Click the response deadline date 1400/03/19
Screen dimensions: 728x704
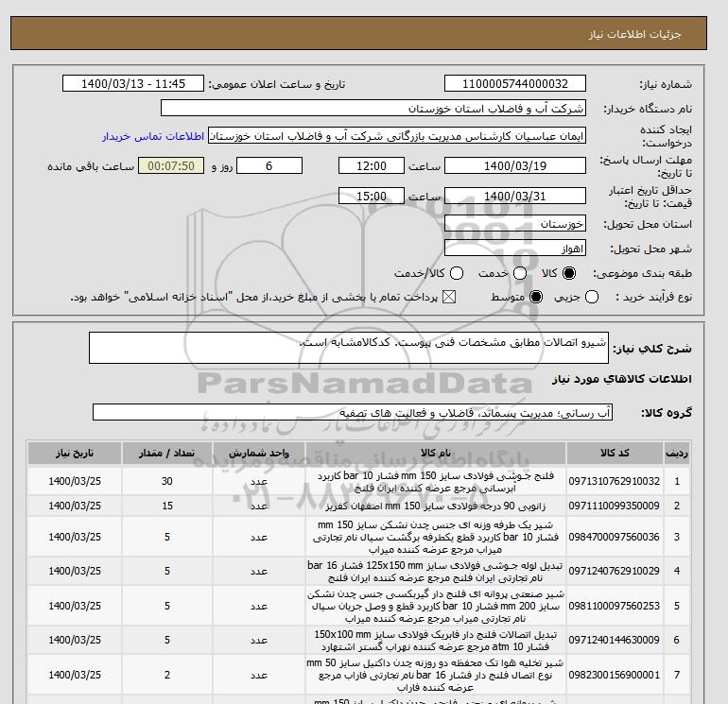click(x=515, y=165)
